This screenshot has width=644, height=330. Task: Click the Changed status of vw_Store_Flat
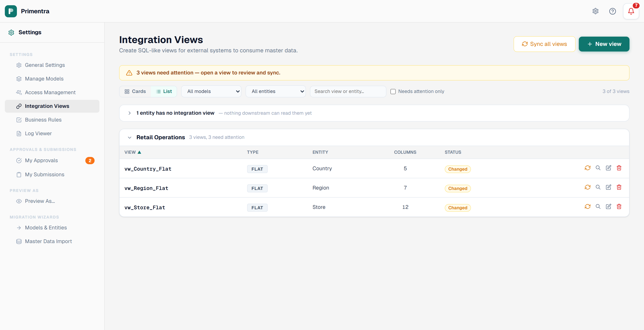coord(457,208)
